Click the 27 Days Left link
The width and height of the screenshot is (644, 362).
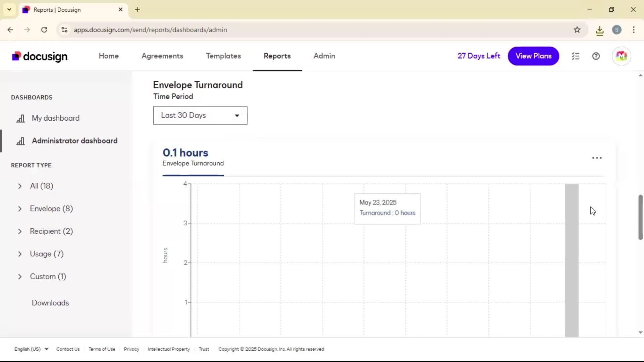(479, 56)
